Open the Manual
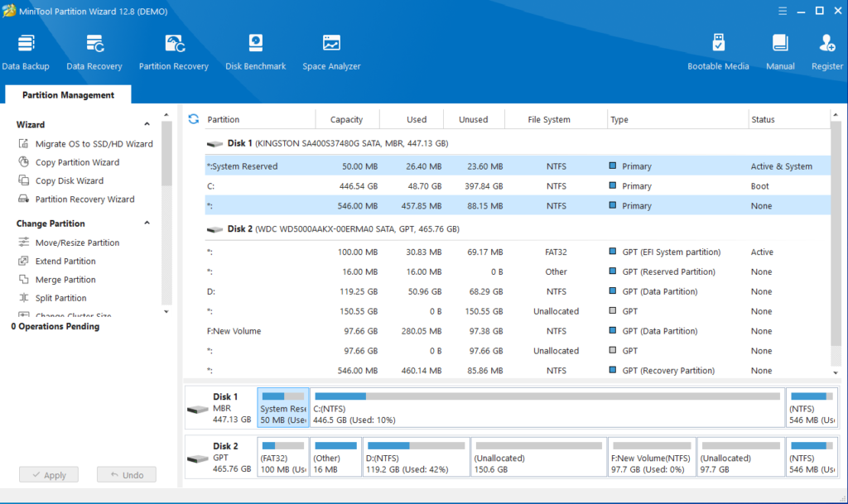The height and width of the screenshot is (504, 848). coord(780,52)
